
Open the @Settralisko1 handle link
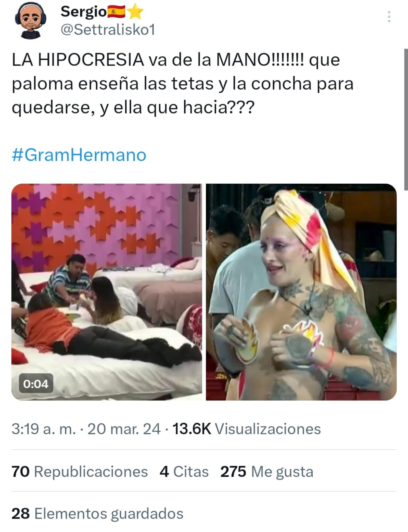pos(108,30)
